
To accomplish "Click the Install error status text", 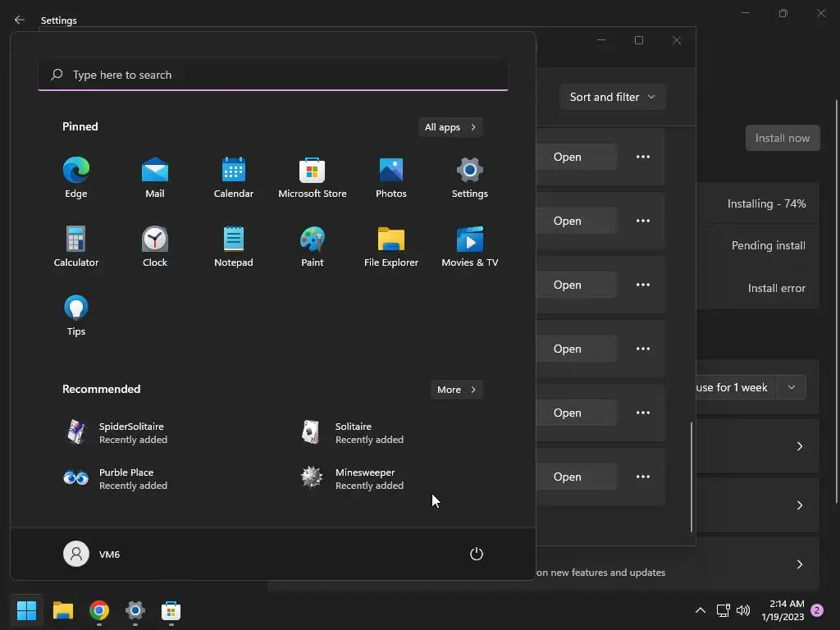I will [x=777, y=288].
